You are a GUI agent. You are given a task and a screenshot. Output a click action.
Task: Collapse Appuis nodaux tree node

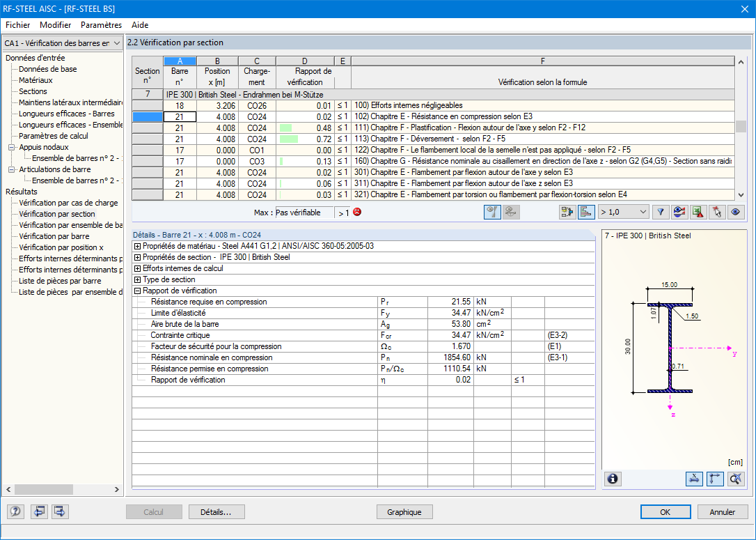tap(12, 147)
